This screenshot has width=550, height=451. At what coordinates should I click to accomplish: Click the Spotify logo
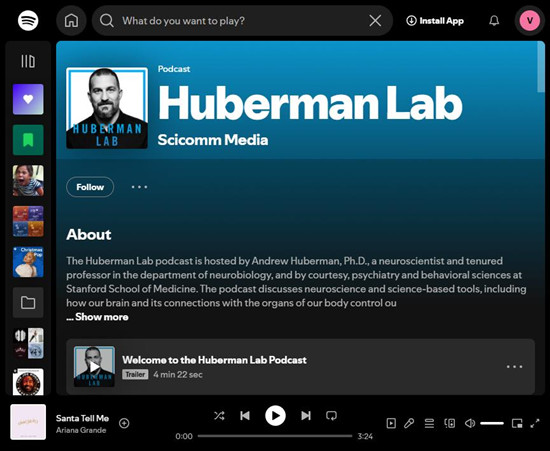(x=28, y=20)
